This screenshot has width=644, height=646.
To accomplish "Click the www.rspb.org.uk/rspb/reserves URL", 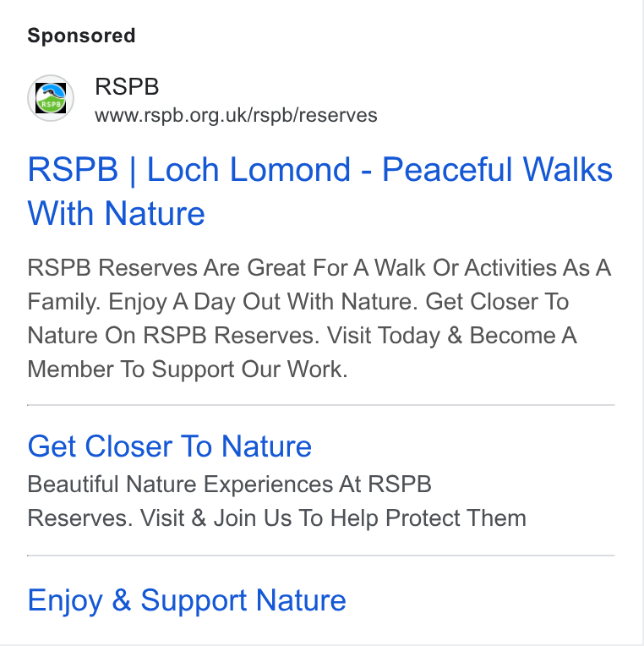I will (236, 115).
